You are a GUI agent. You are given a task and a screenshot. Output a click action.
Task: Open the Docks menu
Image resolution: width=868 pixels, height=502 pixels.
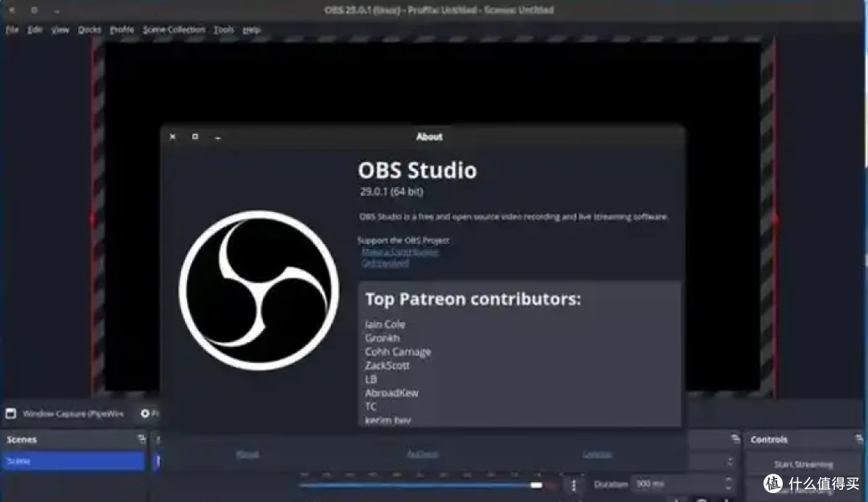click(90, 30)
